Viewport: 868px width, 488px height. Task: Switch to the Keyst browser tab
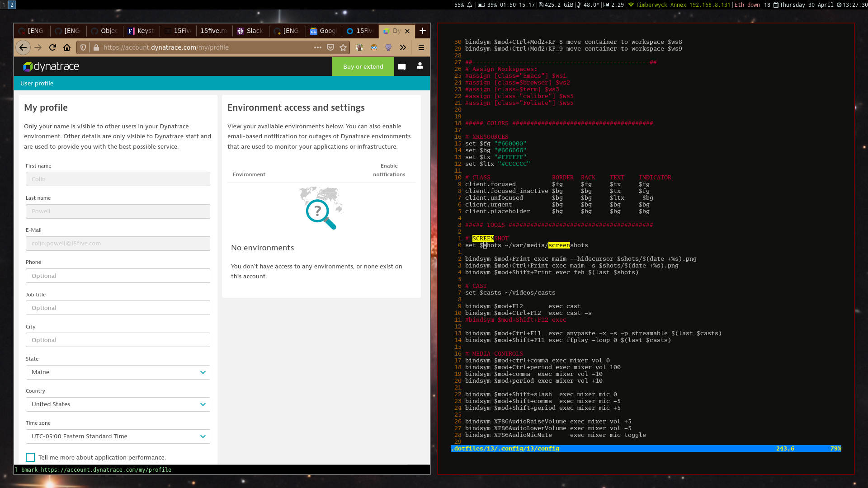141,31
